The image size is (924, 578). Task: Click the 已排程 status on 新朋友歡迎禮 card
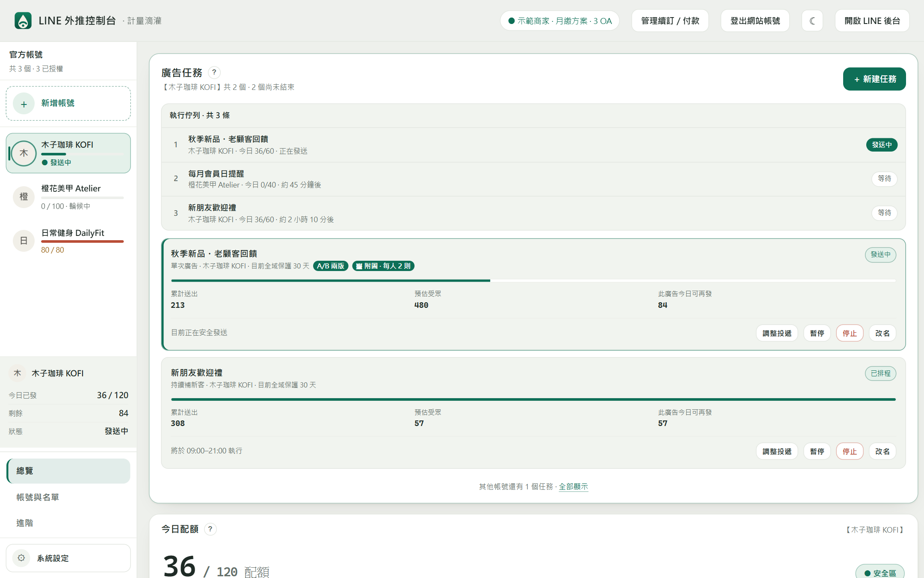[x=880, y=373]
